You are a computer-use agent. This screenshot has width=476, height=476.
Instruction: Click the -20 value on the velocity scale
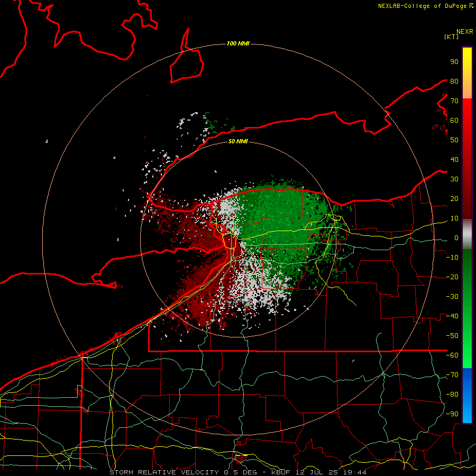[452, 277]
